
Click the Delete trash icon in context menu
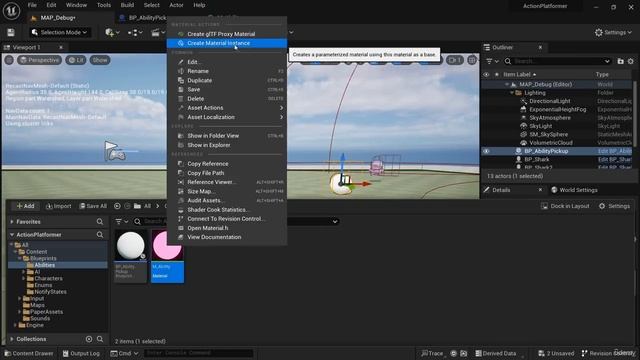coord(181,99)
